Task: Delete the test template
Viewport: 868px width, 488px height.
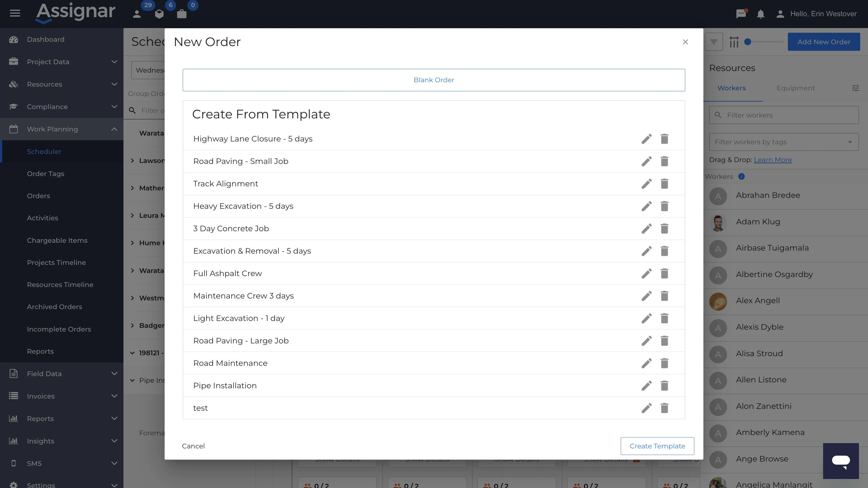Action: 664,408
